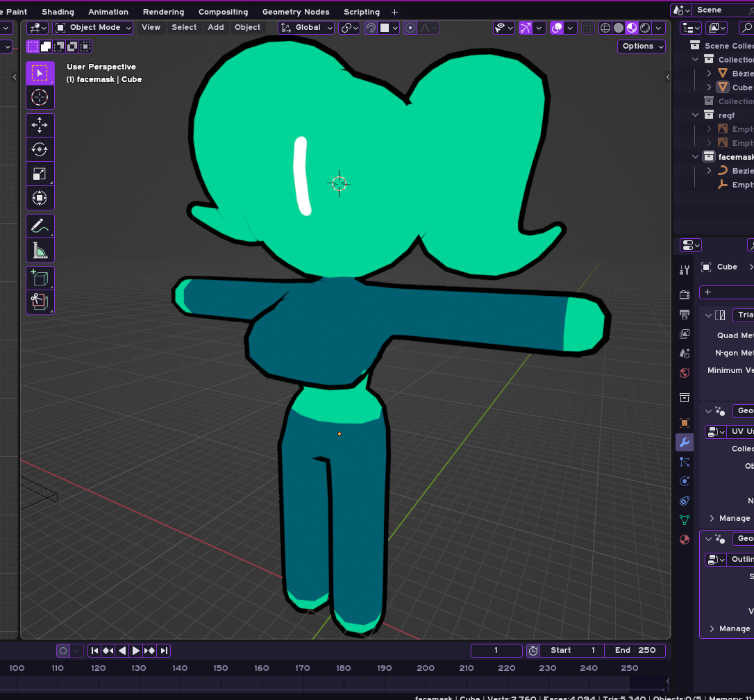Activate the Rotate tool
Image resolution: width=754 pixels, height=700 pixels.
[x=40, y=149]
